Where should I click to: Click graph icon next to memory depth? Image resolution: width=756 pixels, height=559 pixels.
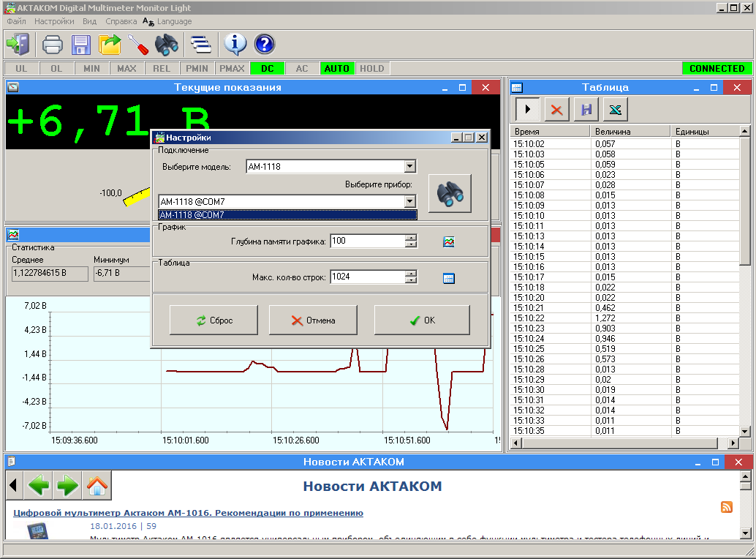(x=448, y=241)
